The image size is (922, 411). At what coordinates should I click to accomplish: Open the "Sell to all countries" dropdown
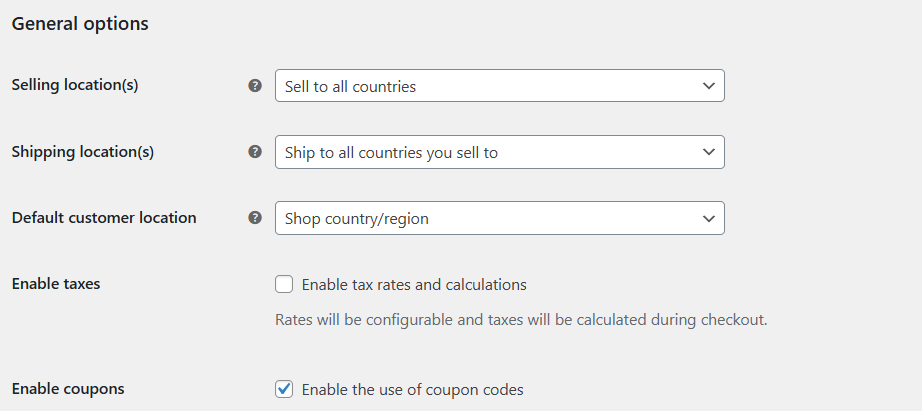point(500,86)
